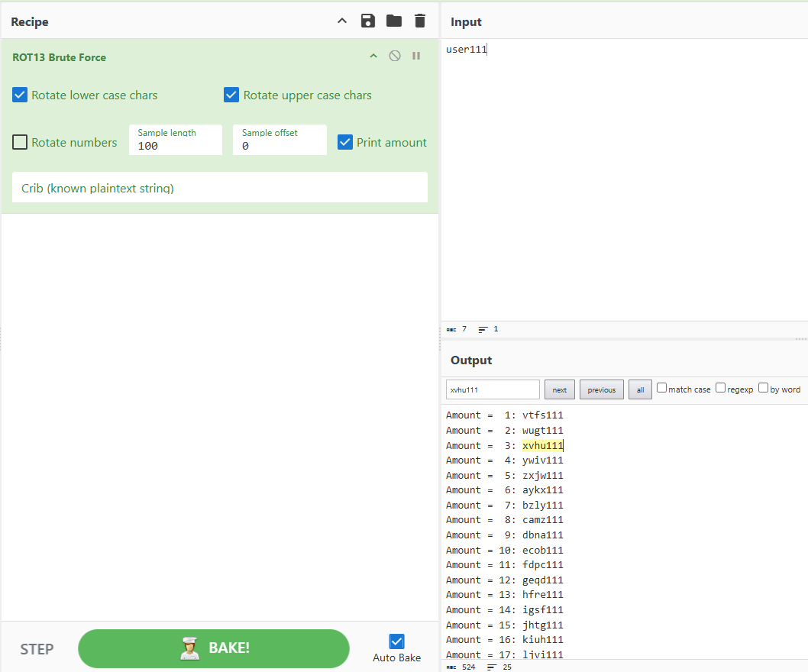Focus the Crib known plaintext field
808x672 pixels.
click(220, 188)
